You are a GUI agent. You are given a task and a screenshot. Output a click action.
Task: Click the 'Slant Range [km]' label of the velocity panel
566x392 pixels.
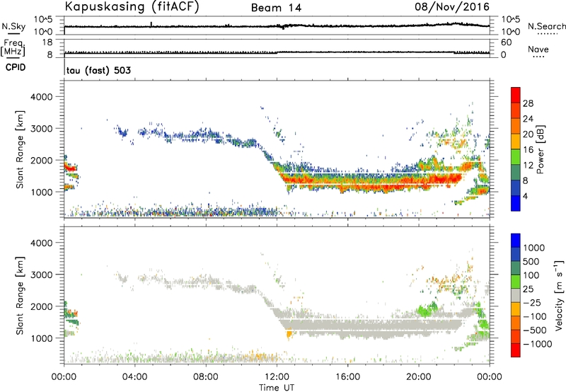click(20, 295)
